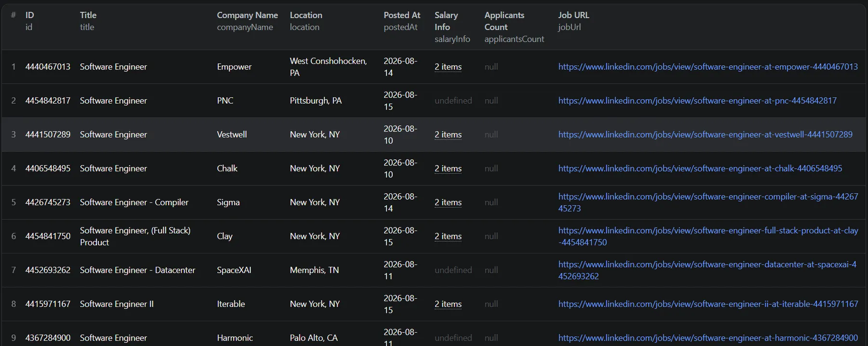Image resolution: width=868 pixels, height=346 pixels.
Task: Click the Title column header
Action: pos(88,15)
